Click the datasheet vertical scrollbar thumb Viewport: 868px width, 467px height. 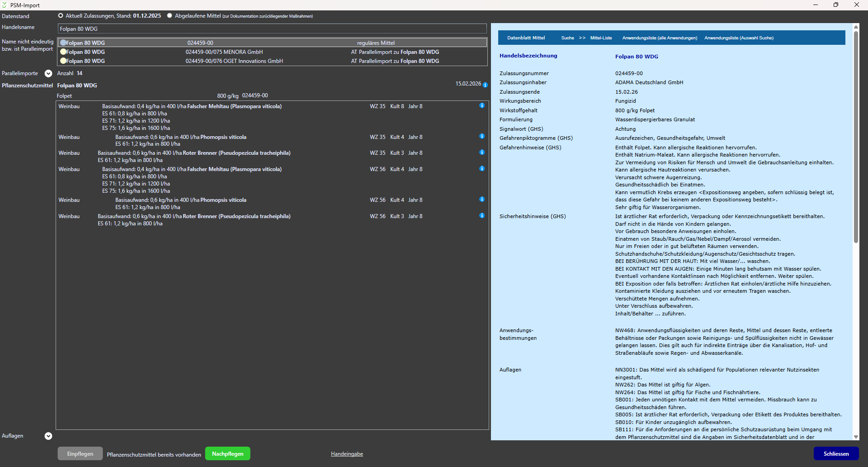856,136
